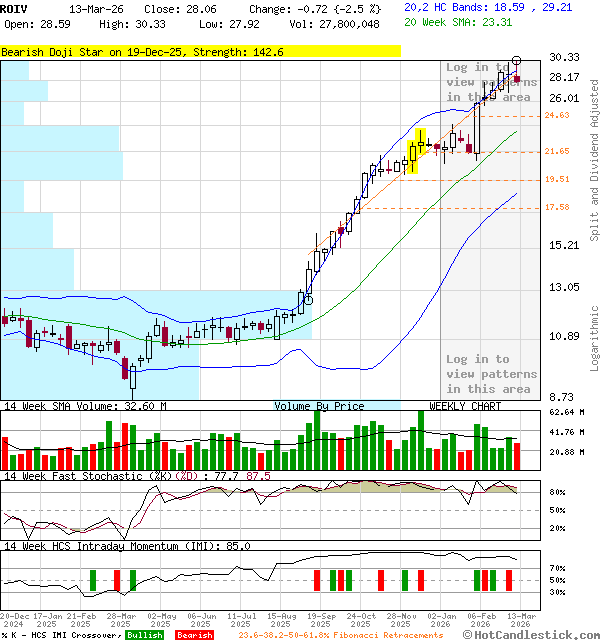Click the red Bearish legend badge
600x640 pixels.
click(x=193, y=635)
